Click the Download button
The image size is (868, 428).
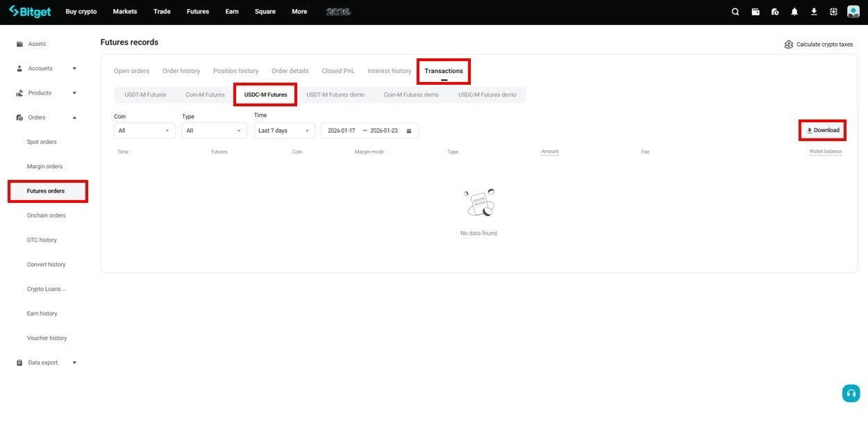[x=823, y=131]
